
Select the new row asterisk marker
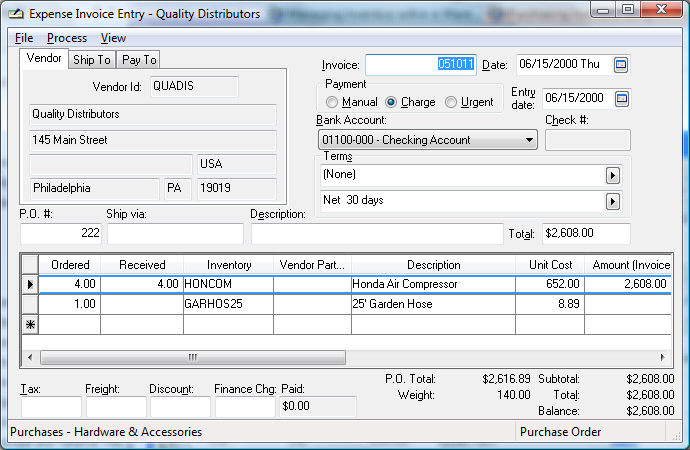pyautogui.click(x=30, y=325)
